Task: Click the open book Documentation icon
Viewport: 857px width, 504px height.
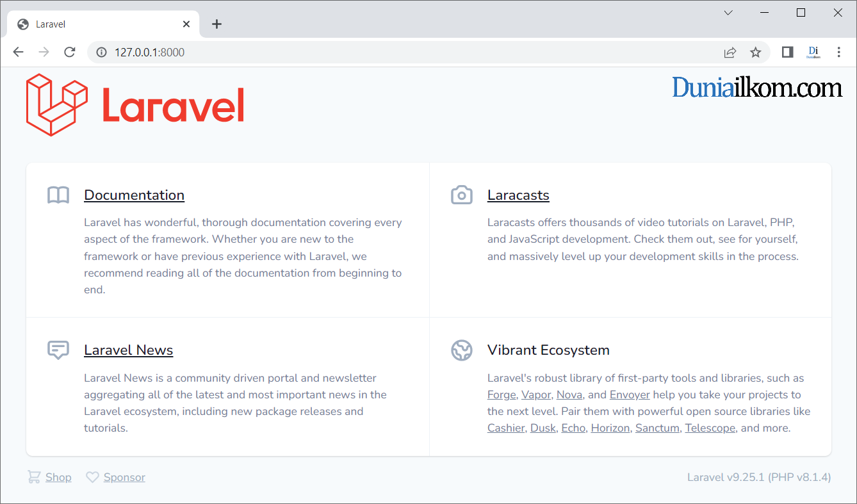Action: pyautogui.click(x=58, y=195)
